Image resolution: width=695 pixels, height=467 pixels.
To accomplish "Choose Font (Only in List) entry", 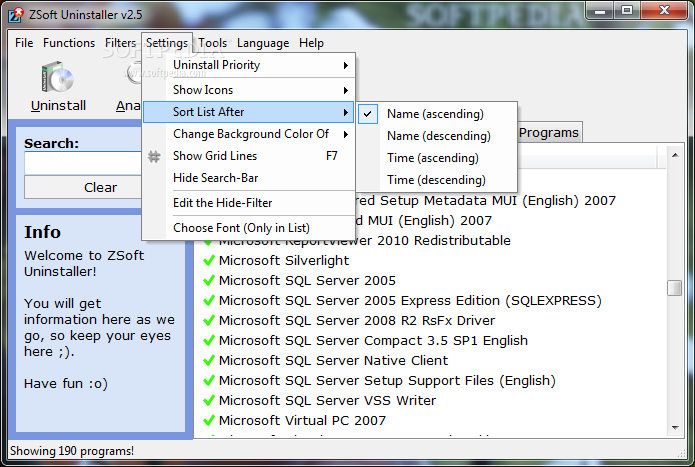I will [x=248, y=228].
